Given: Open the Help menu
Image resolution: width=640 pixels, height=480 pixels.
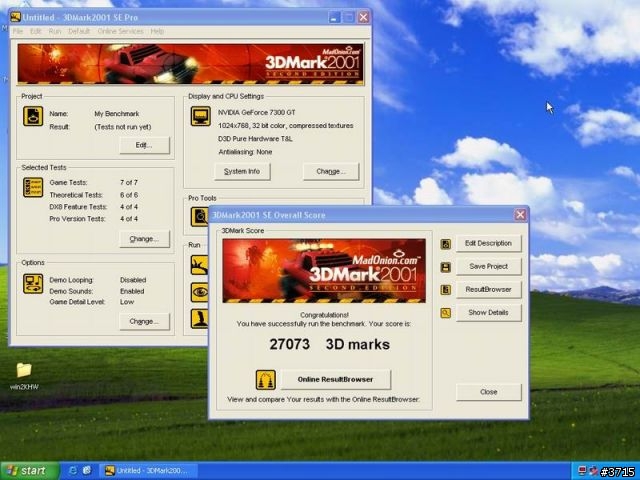Looking at the screenshot, I should tap(157, 31).
